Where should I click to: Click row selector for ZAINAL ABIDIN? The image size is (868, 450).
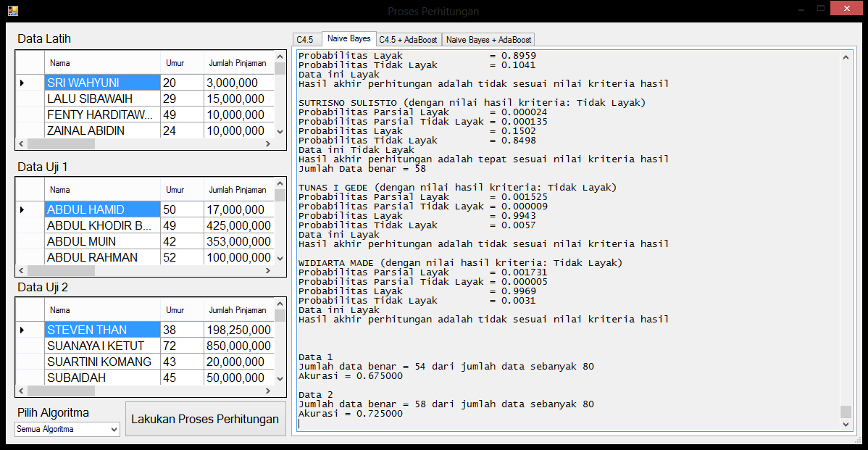[29, 130]
